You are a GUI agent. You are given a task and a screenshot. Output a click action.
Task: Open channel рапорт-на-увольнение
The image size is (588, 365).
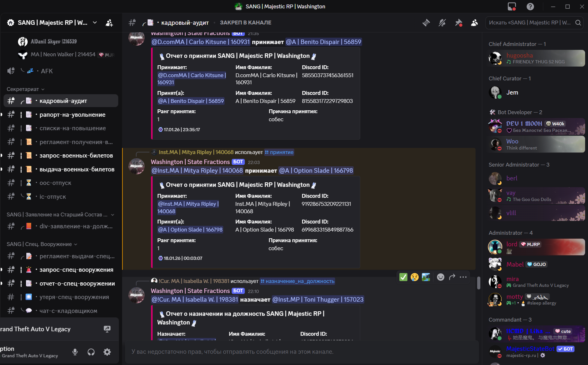click(61, 115)
